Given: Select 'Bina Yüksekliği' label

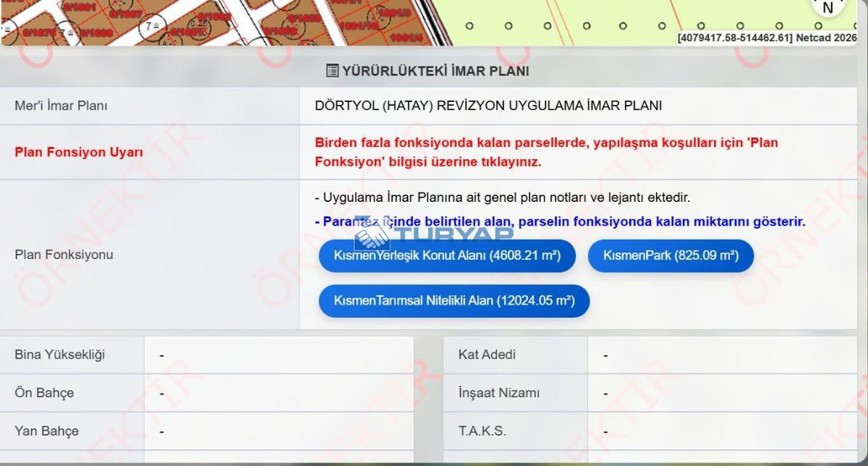Looking at the screenshot, I should tap(59, 355).
